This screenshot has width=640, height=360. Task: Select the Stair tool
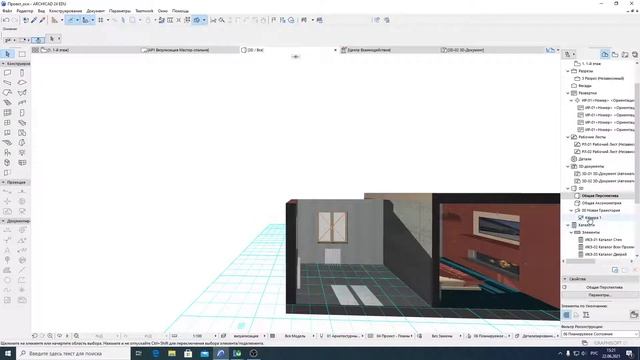(x=7, y=102)
